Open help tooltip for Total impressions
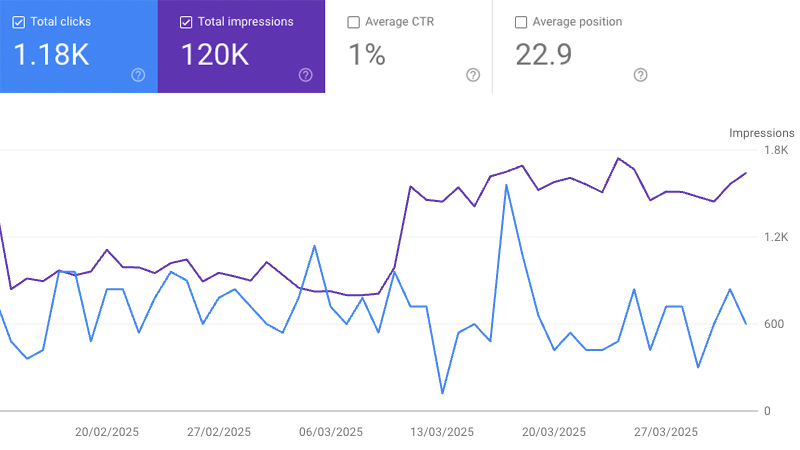The width and height of the screenshot is (800, 450). [305, 75]
